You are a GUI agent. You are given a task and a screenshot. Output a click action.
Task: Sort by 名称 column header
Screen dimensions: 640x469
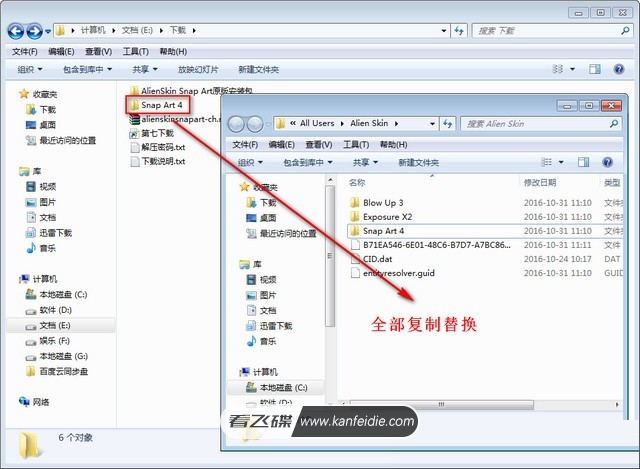point(357,182)
